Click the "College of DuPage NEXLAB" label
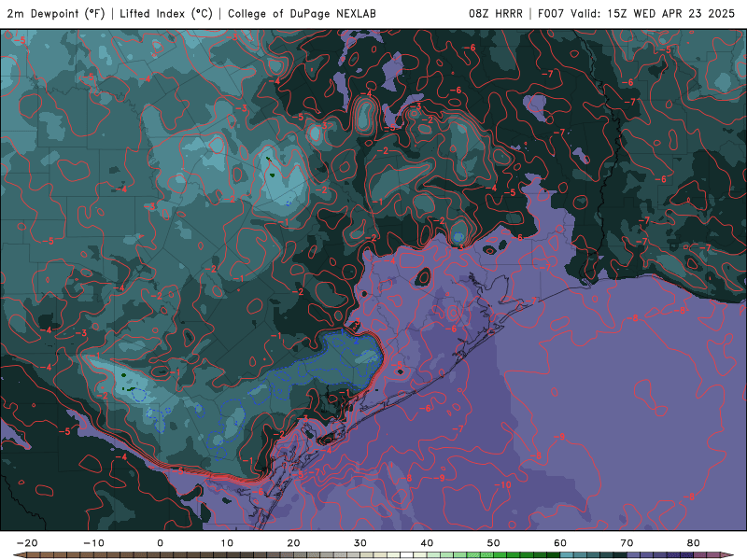The width and height of the screenshot is (747, 560). 302,13
